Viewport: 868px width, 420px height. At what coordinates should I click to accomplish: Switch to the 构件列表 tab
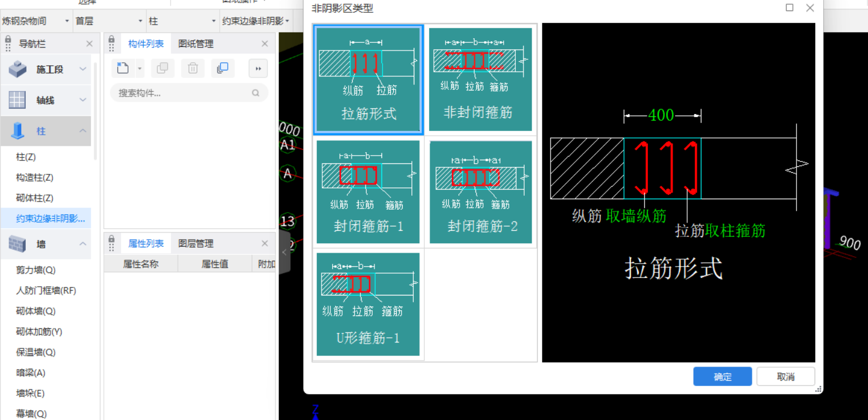(x=146, y=43)
